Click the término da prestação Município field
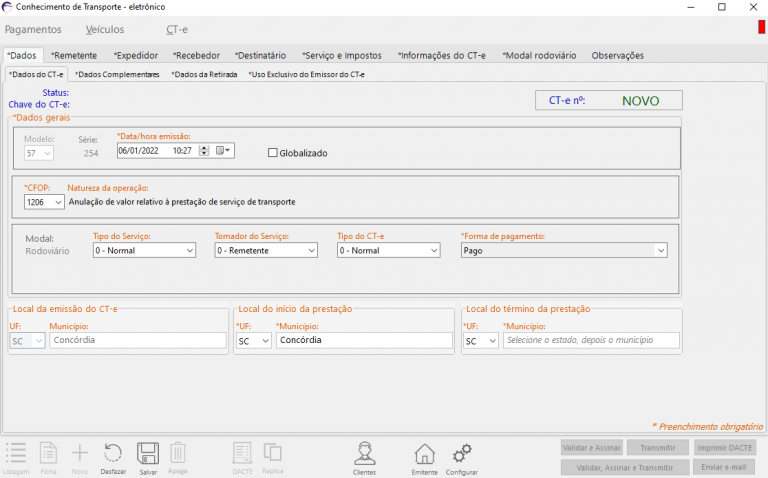This screenshot has width=768, height=478. 591,341
